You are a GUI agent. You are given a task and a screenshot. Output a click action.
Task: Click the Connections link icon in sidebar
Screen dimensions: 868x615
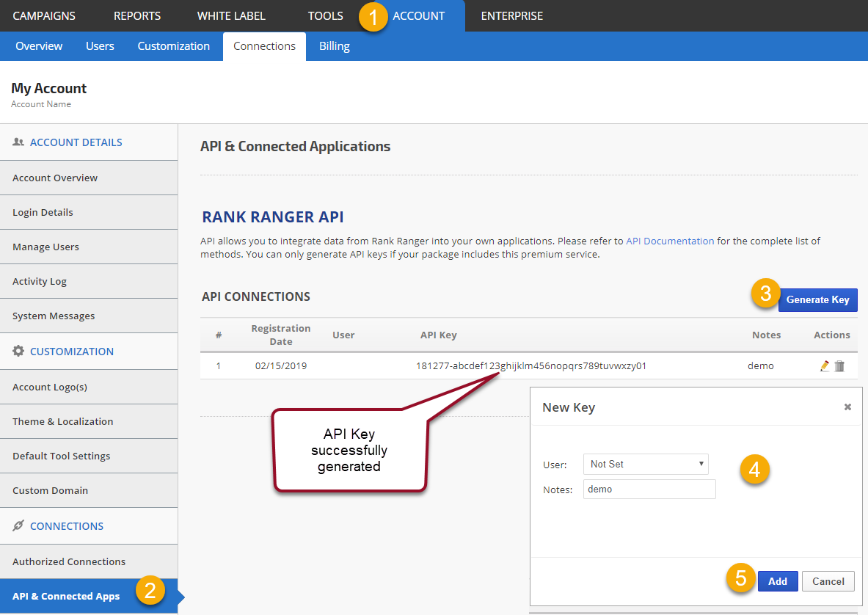tap(18, 525)
